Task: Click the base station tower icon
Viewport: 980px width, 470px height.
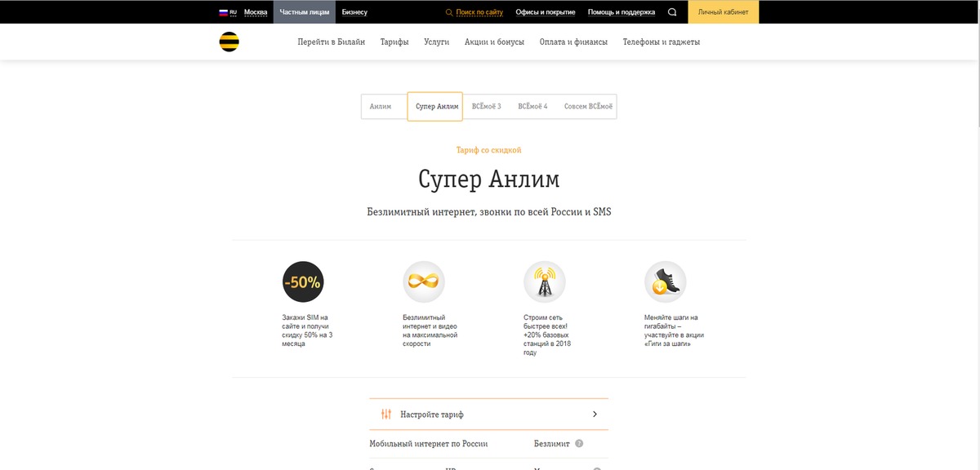Action: pyautogui.click(x=544, y=282)
